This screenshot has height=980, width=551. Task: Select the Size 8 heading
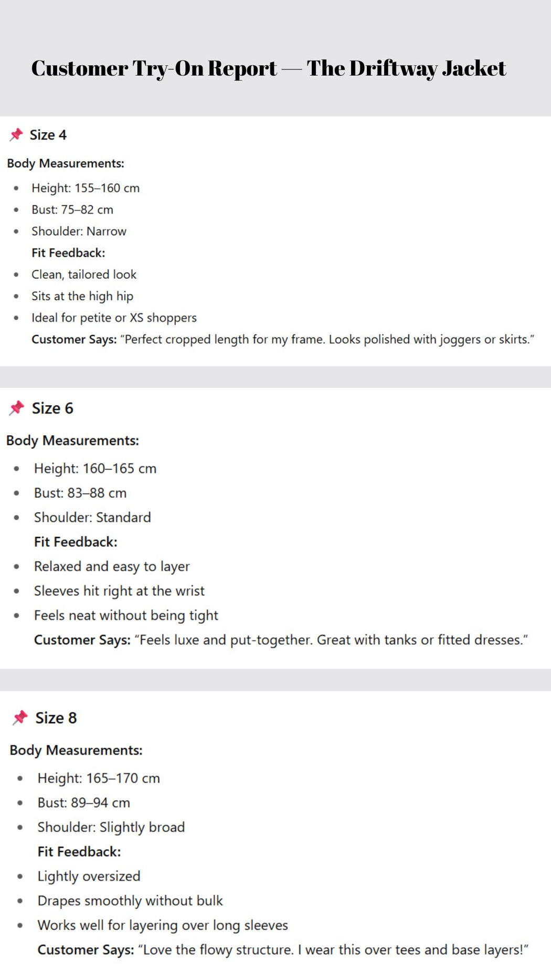(x=56, y=718)
